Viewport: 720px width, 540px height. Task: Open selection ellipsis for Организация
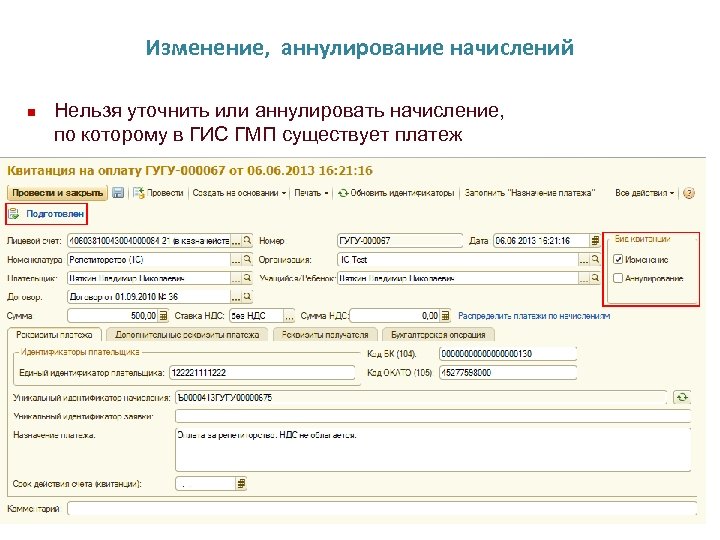584,259
